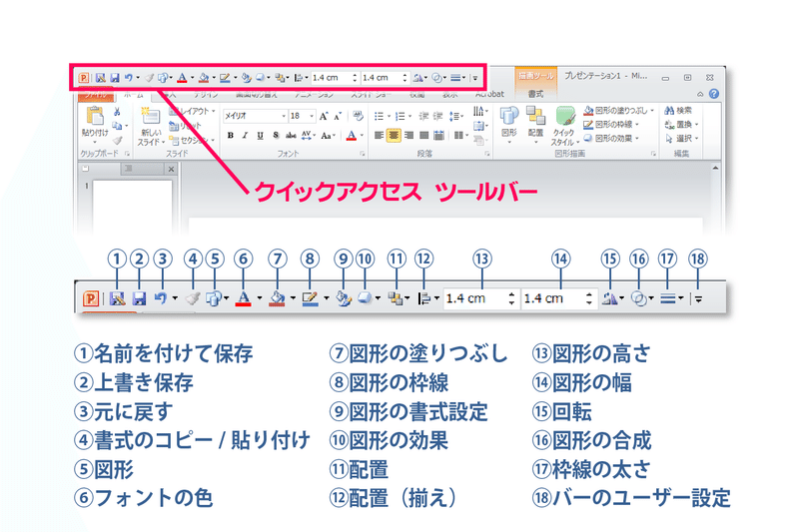Expand Font Color arrow in enlarged toolbar
799x532 pixels.
point(260,298)
